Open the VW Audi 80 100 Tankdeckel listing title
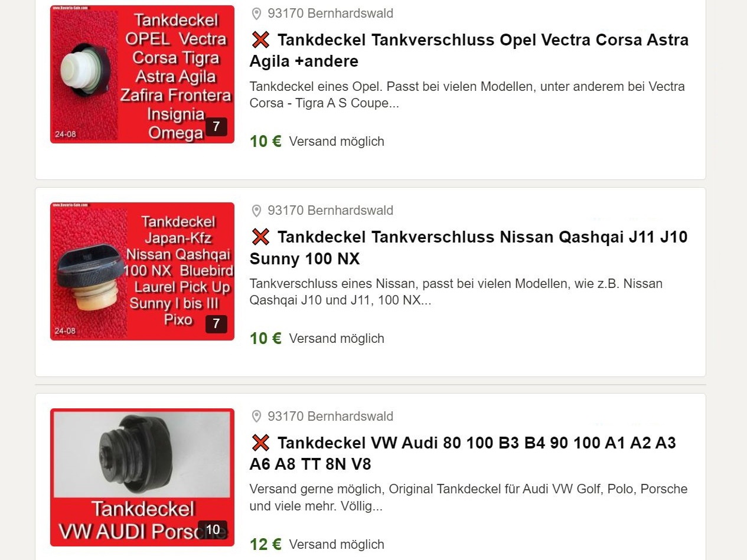The height and width of the screenshot is (560, 747). pyautogui.click(x=463, y=454)
